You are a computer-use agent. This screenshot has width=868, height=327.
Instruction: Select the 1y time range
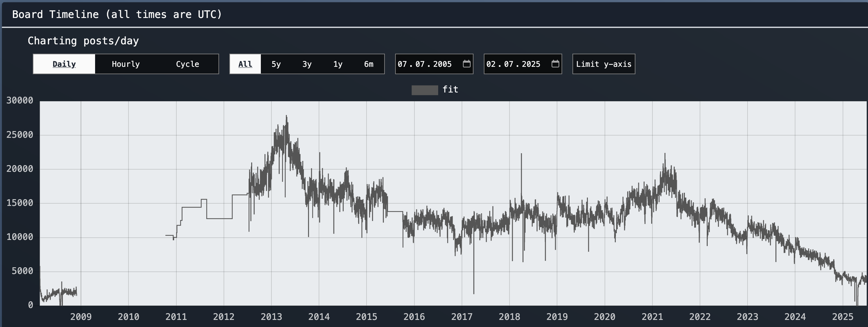[x=338, y=64]
